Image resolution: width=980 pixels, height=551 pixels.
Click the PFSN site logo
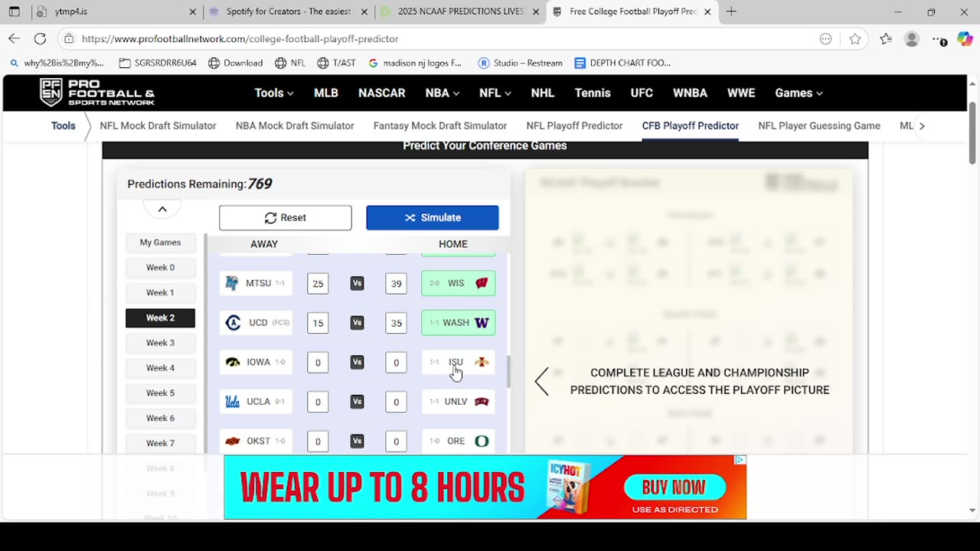(97, 93)
